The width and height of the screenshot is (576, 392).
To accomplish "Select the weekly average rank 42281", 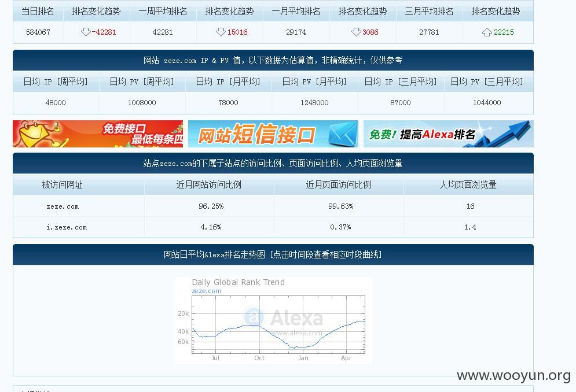I will click(x=162, y=32).
